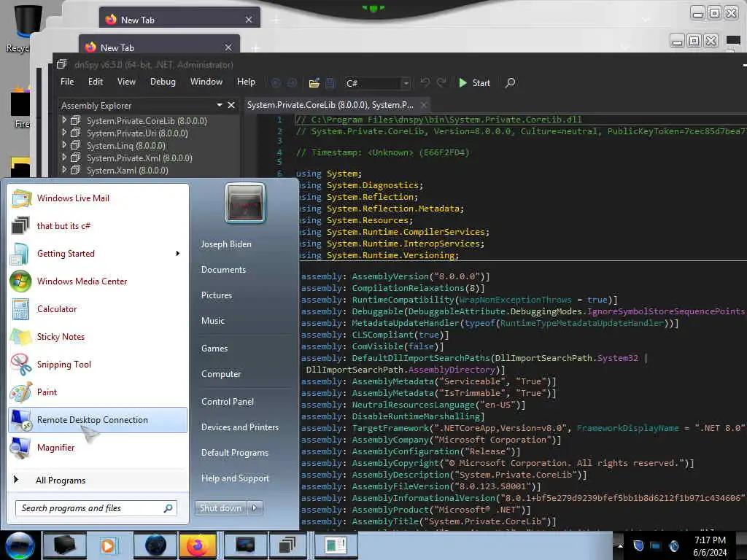
Task: Open the Help menu in dnSpy
Action: click(x=246, y=82)
